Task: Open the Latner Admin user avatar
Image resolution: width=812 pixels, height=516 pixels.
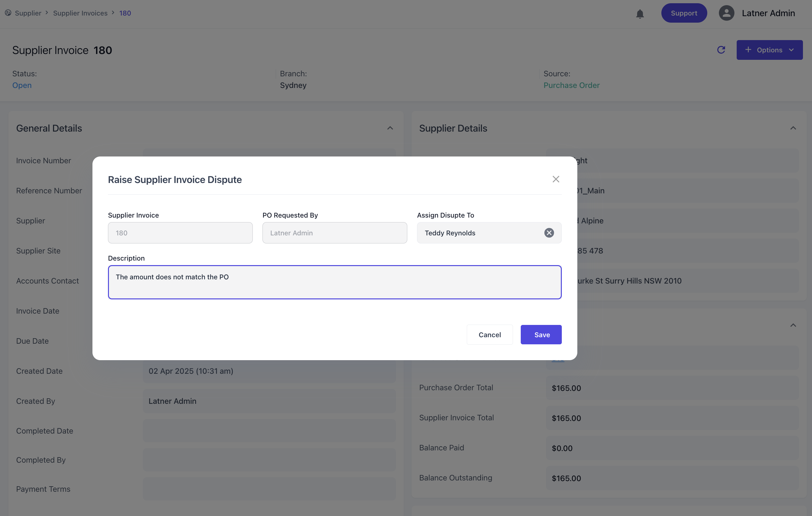Action: [x=726, y=13]
